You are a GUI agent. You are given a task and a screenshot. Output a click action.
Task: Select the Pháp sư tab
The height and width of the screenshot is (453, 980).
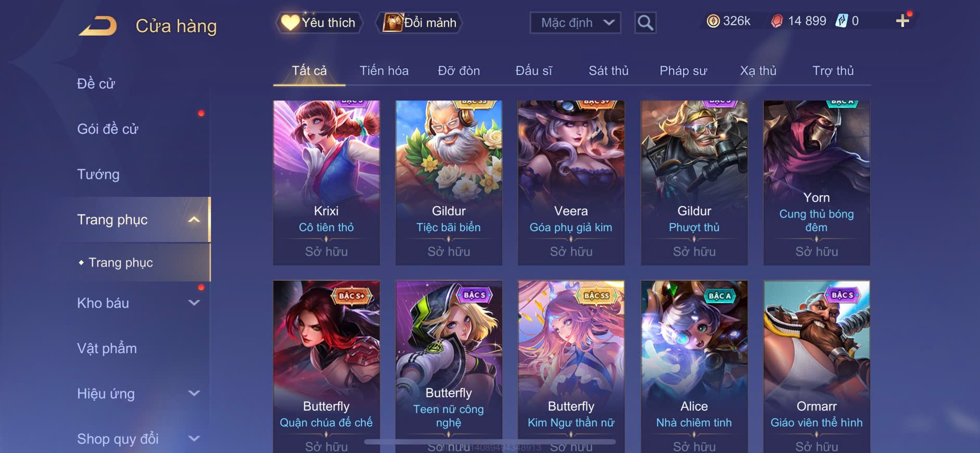click(x=683, y=70)
